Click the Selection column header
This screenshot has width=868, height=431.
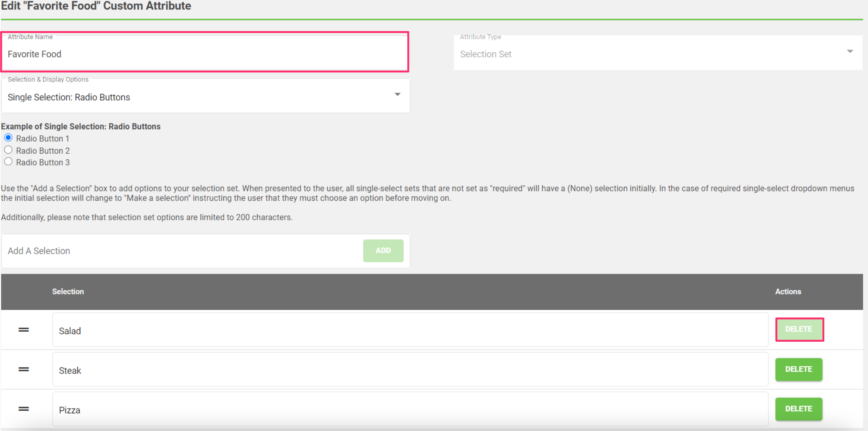click(x=68, y=292)
